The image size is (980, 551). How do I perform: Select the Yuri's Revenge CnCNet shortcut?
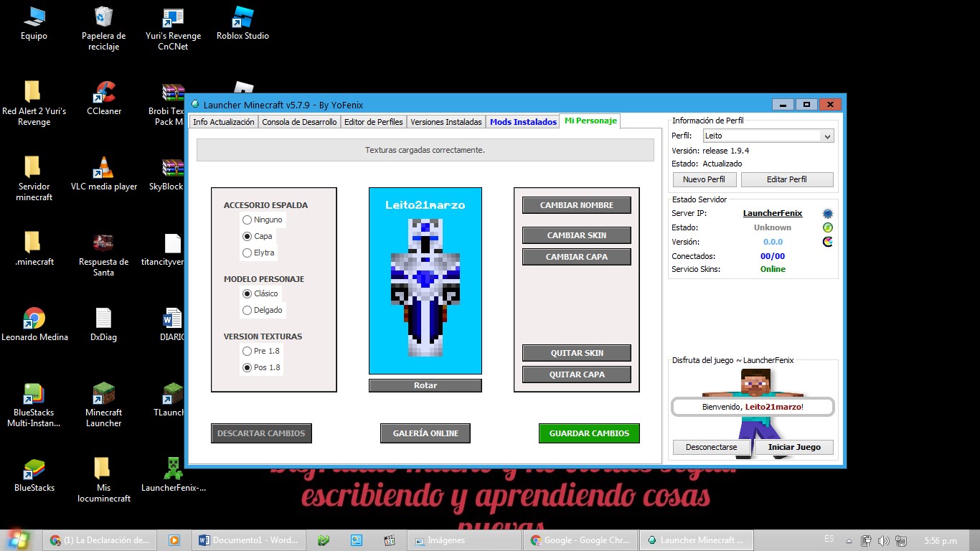tap(173, 29)
